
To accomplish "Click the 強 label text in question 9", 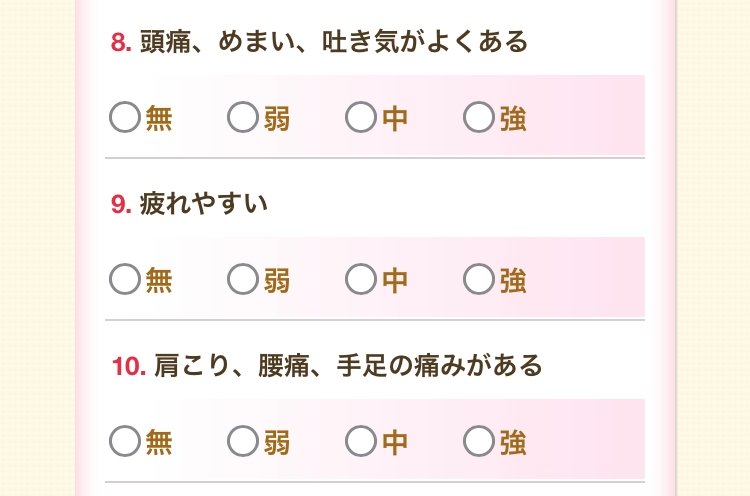I will click(x=513, y=281).
